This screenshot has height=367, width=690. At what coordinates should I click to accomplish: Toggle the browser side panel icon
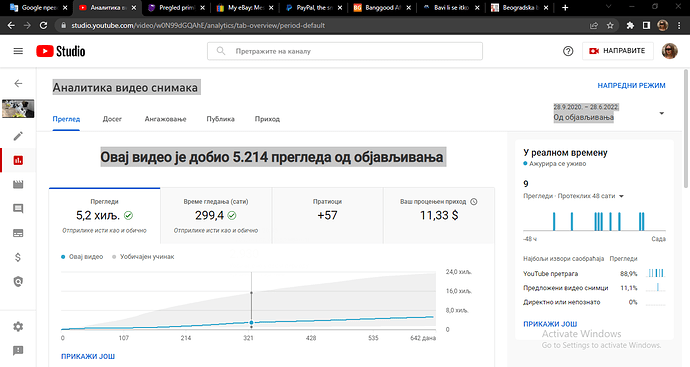(x=646, y=26)
